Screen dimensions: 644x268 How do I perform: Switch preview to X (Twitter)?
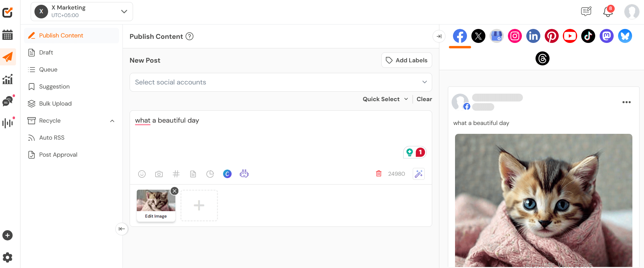478,36
